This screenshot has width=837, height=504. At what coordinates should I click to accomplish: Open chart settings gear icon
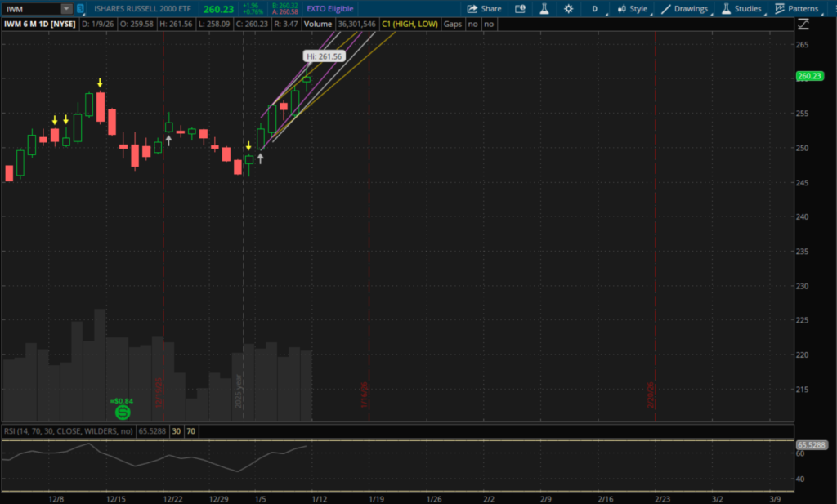(568, 8)
